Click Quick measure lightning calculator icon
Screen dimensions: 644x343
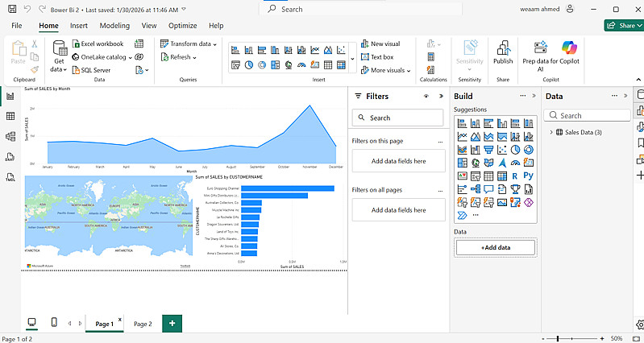click(431, 70)
